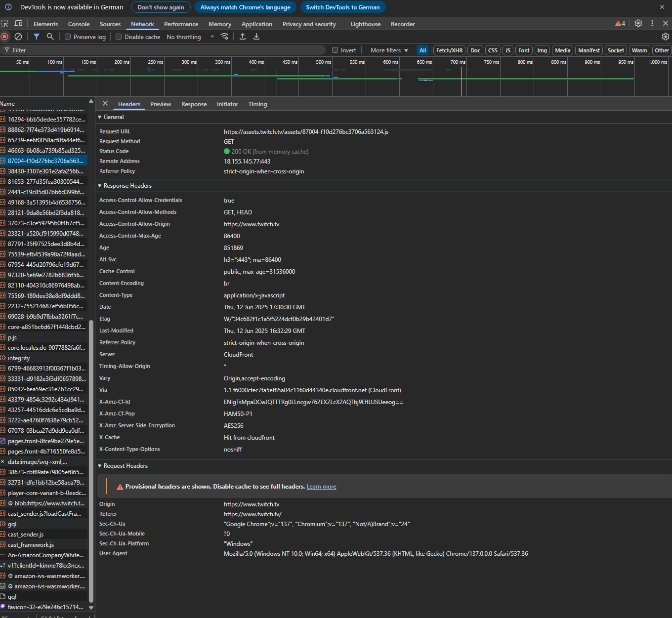Enable the Preserve log checkbox
This screenshot has height=618, width=672.
(x=68, y=37)
